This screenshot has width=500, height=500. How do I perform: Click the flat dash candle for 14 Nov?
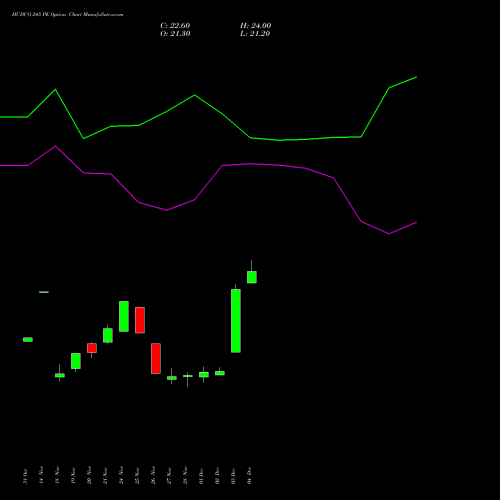click(x=44, y=292)
